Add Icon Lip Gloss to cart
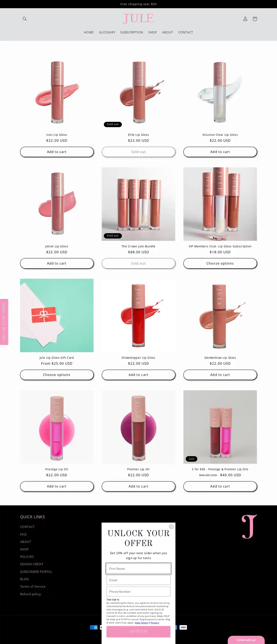The height and width of the screenshot is (644, 277). tap(57, 152)
